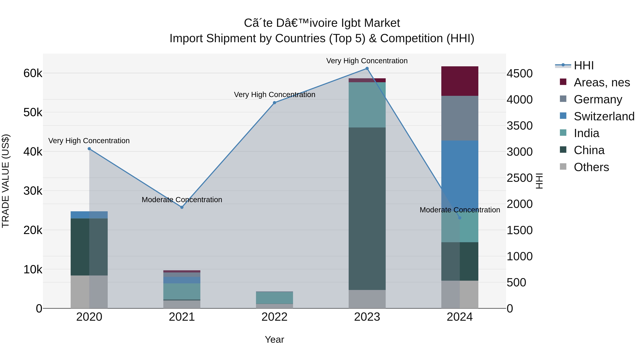
Task: Click the 2500 tick on HHI axis
Action: tap(520, 178)
